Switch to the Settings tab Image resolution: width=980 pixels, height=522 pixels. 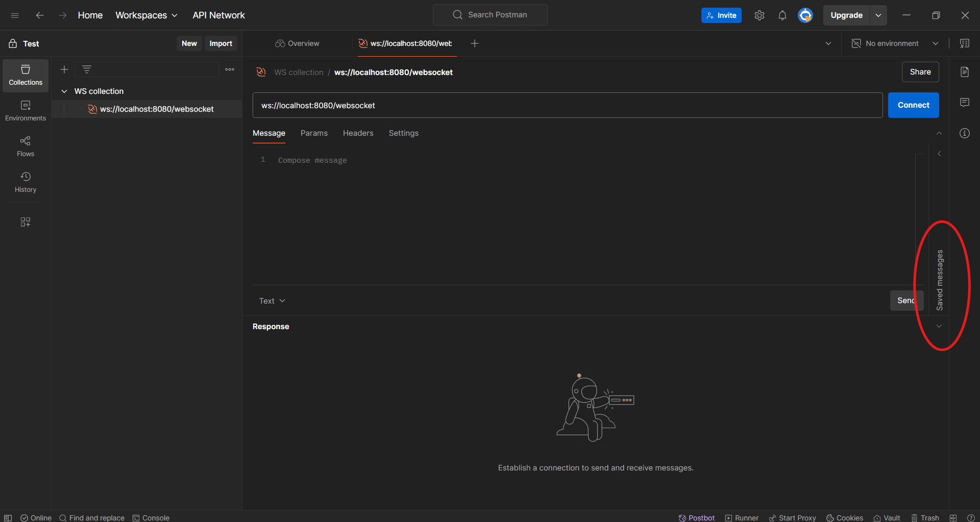tap(404, 133)
